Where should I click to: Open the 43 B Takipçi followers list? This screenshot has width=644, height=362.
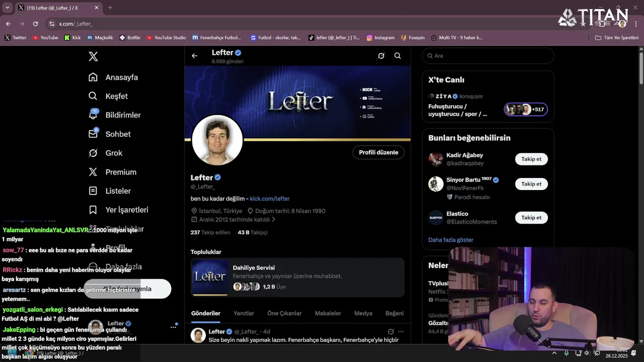(x=253, y=232)
